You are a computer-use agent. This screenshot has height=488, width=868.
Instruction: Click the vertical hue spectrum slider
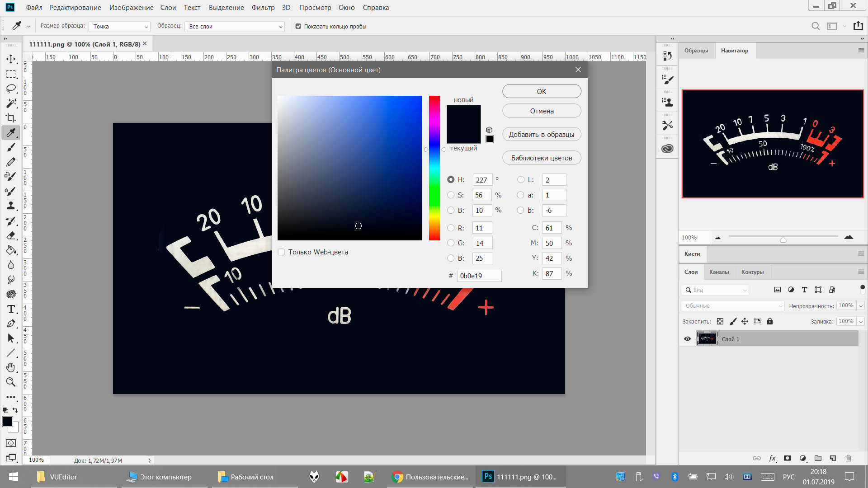(x=434, y=168)
